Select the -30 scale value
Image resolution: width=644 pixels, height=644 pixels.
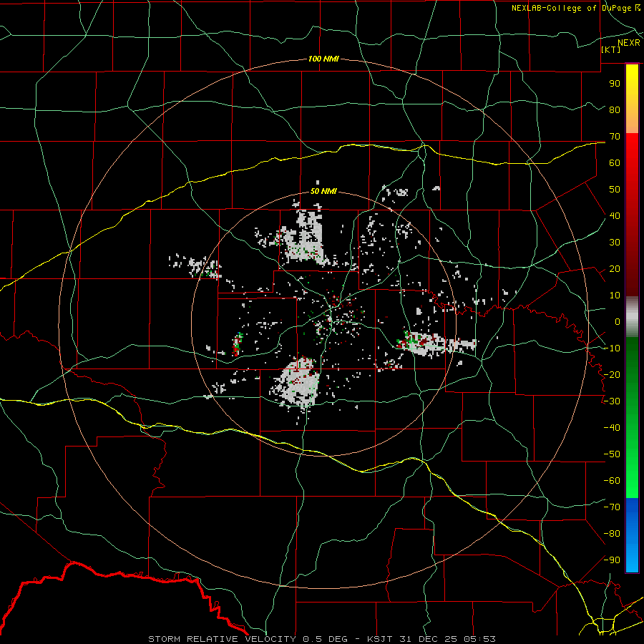(x=612, y=401)
